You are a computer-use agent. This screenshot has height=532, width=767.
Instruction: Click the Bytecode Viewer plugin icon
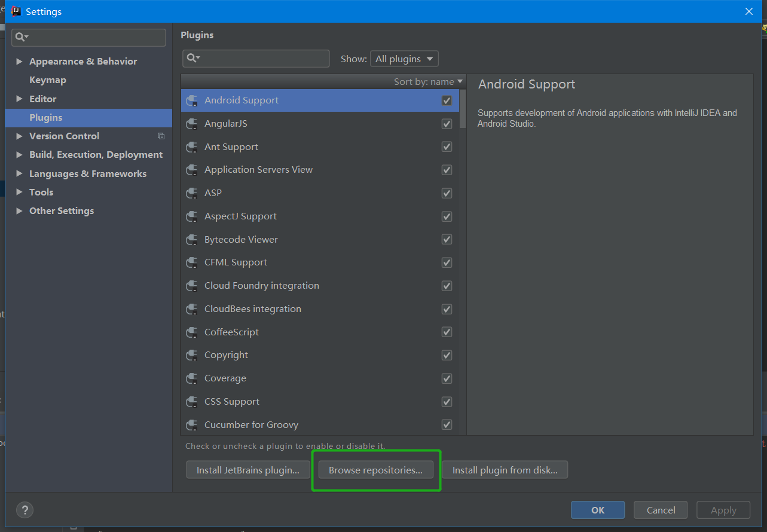click(192, 240)
